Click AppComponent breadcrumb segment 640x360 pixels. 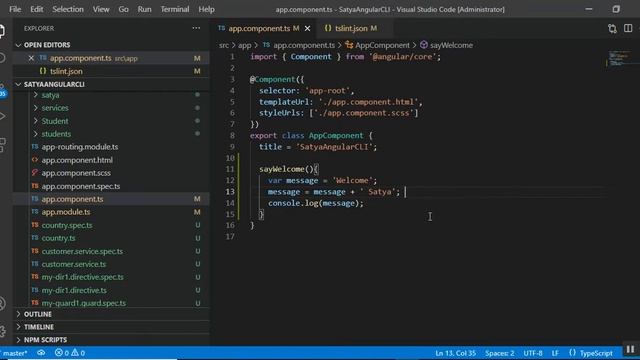[x=378, y=45]
